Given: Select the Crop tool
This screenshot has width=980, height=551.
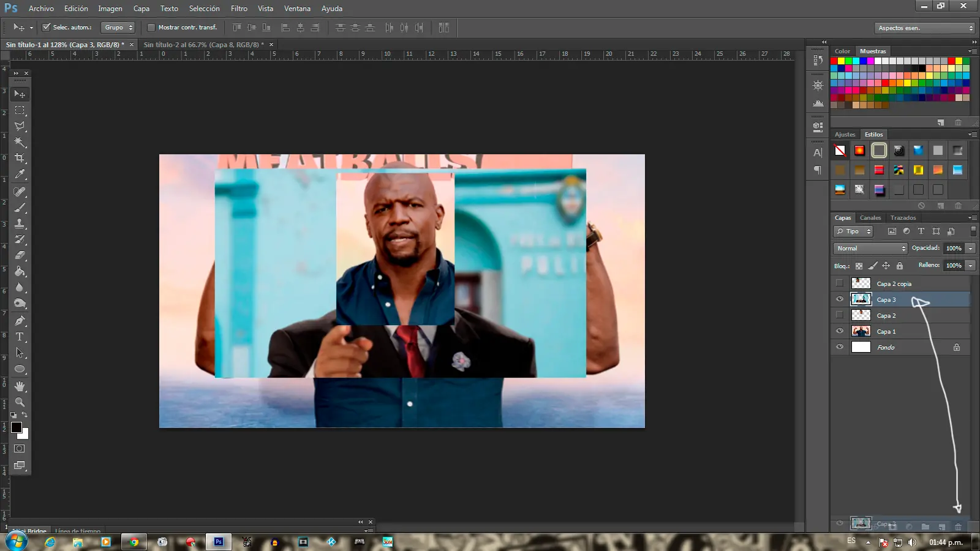Looking at the screenshot, I should 20,158.
